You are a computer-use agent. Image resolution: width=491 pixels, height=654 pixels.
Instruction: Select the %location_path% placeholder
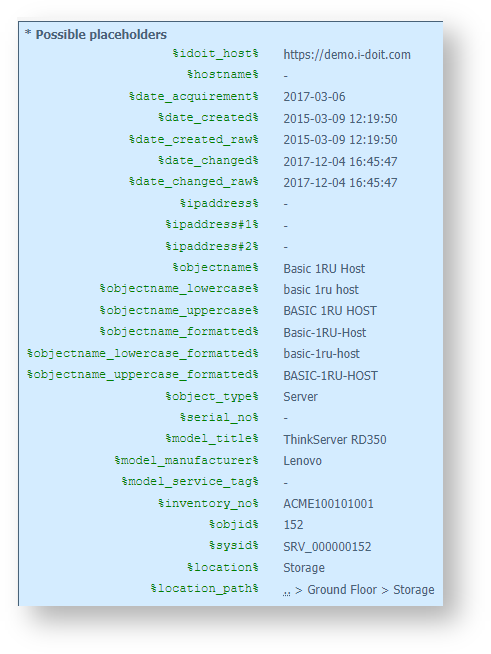tap(204, 589)
